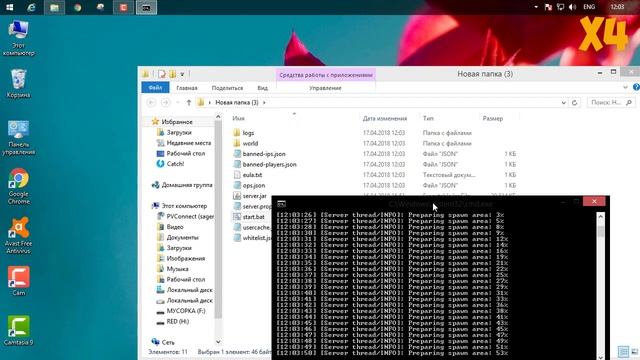This screenshot has width=640, height=360.
Task: Select the eula.txt file
Action: tap(252, 175)
